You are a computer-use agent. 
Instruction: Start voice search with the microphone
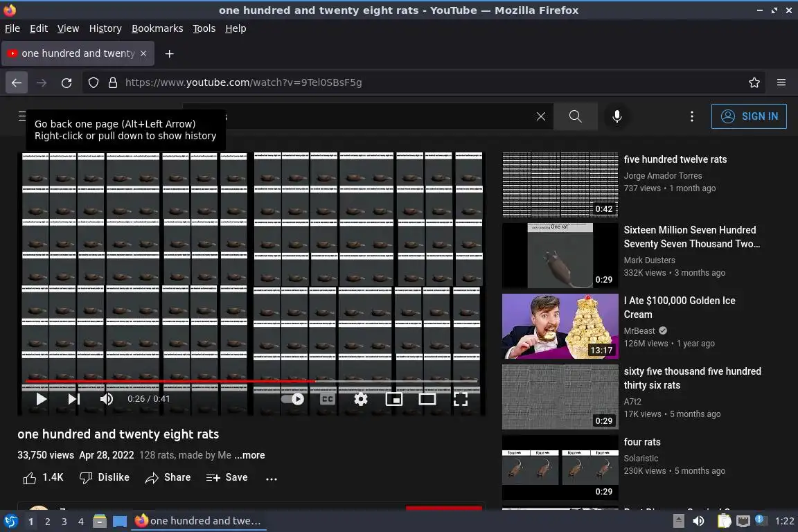click(x=617, y=116)
